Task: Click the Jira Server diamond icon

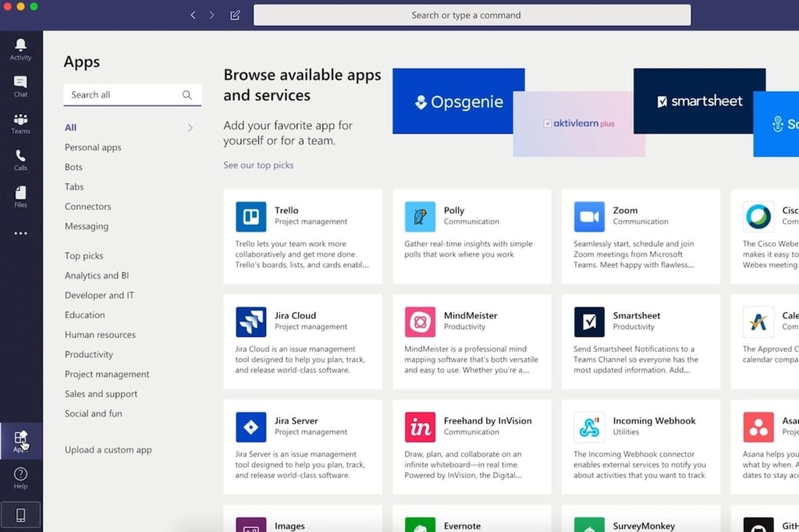Action: pyautogui.click(x=250, y=427)
